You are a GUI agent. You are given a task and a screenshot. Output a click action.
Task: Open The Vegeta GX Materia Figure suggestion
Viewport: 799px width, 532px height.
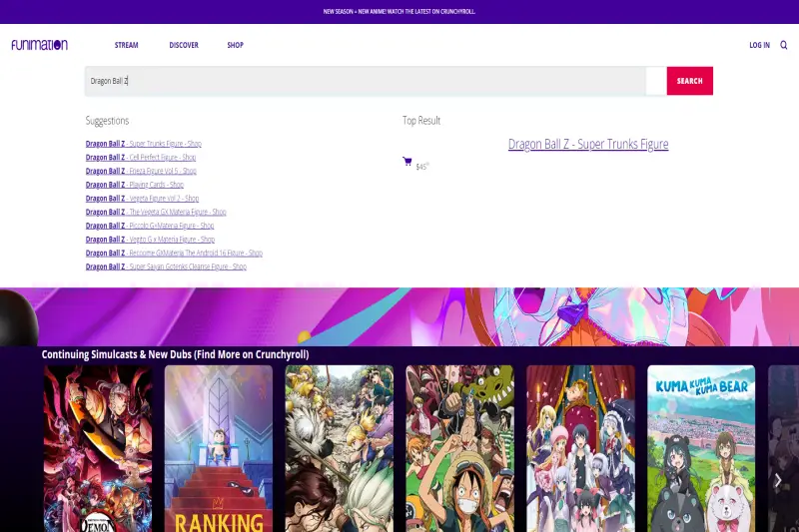156,213
